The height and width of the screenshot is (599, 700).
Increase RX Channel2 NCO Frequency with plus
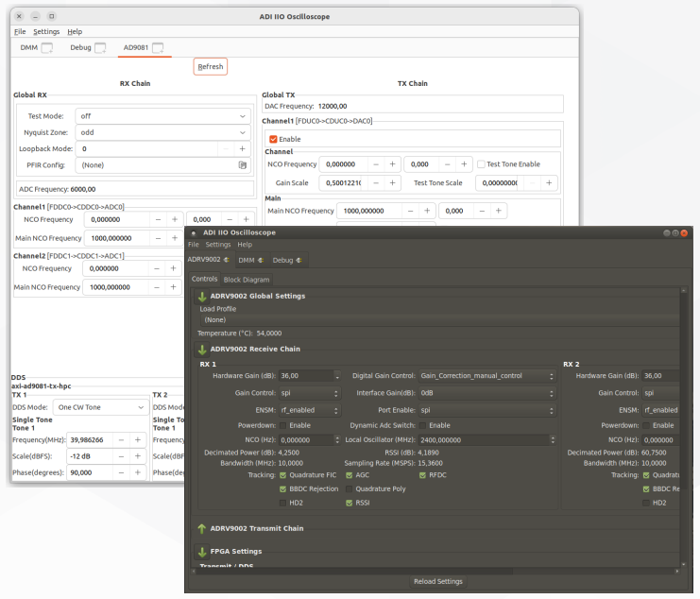pyautogui.click(x=173, y=268)
